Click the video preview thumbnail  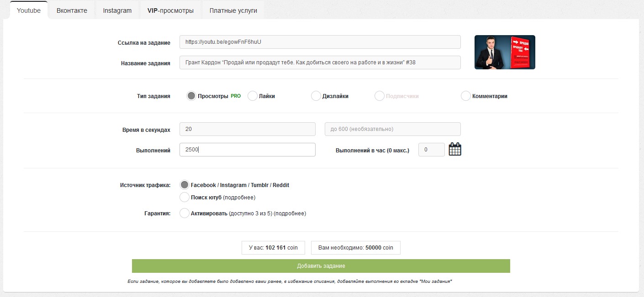(505, 52)
